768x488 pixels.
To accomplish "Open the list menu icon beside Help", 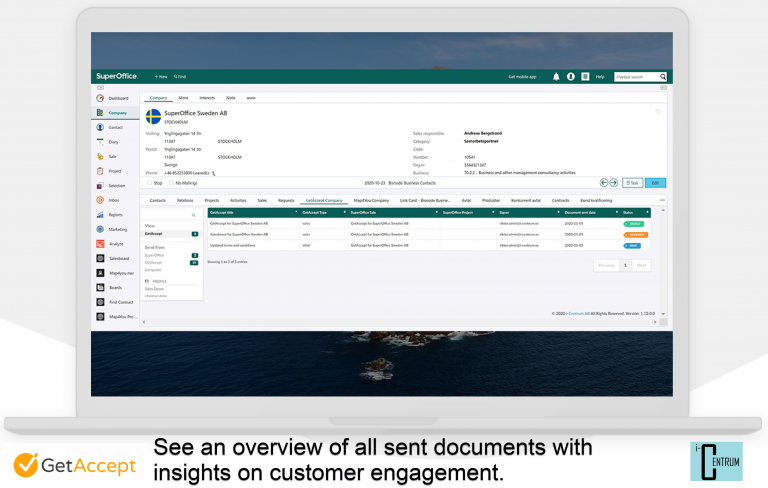I will pos(585,76).
